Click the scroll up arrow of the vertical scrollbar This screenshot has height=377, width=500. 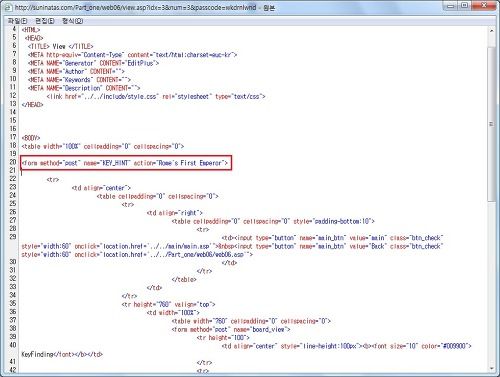[491, 31]
